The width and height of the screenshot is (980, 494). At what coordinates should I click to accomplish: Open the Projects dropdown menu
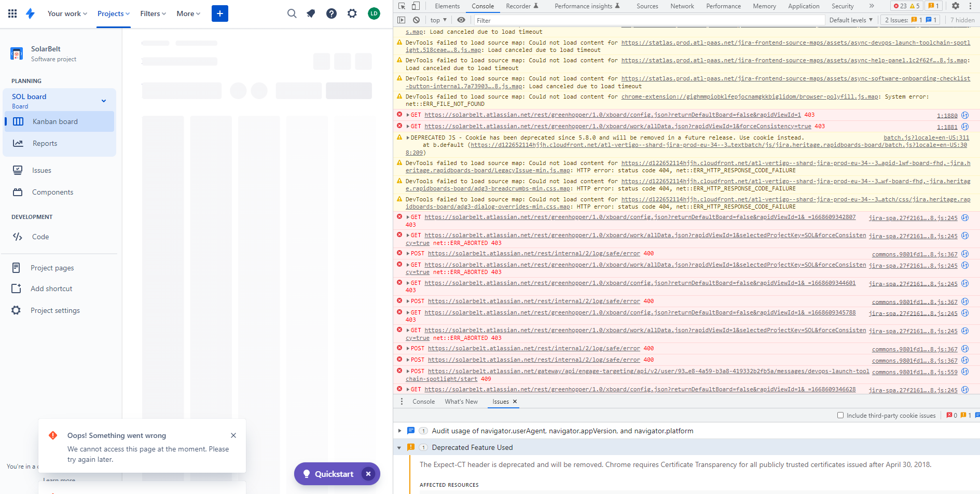[114, 13]
